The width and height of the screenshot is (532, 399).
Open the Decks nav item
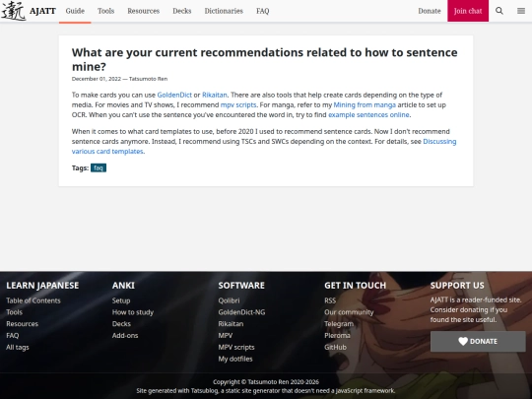pyautogui.click(x=182, y=11)
